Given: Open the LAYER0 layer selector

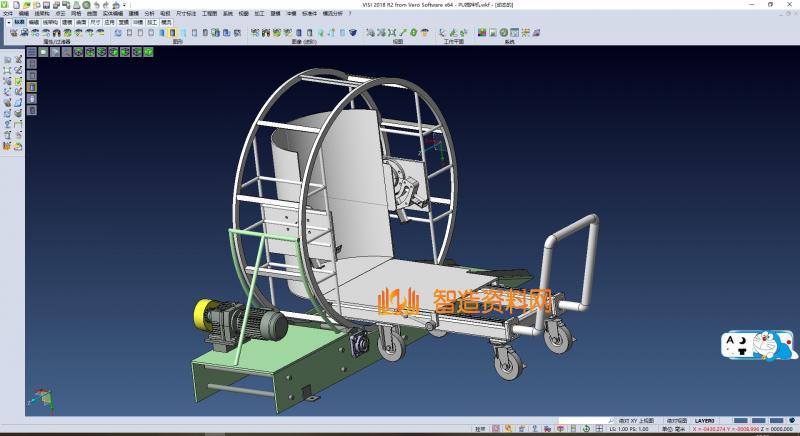Looking at the screenshot, I should 706,420.
